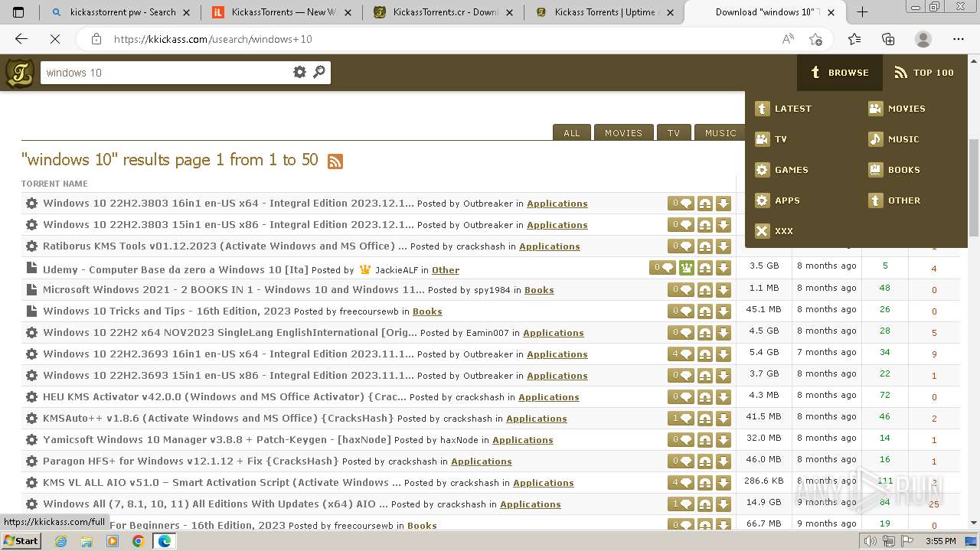
Task: Click the 3.5 GB size cell
Action: 763,266
